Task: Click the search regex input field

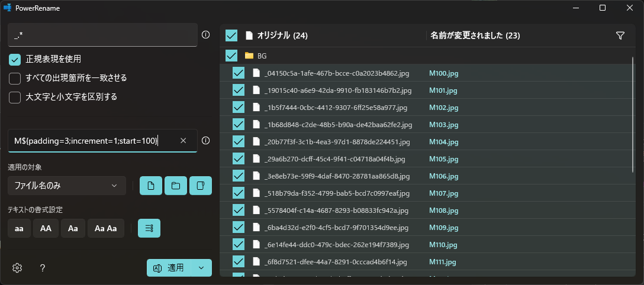Action: click(x=102, y=35)
